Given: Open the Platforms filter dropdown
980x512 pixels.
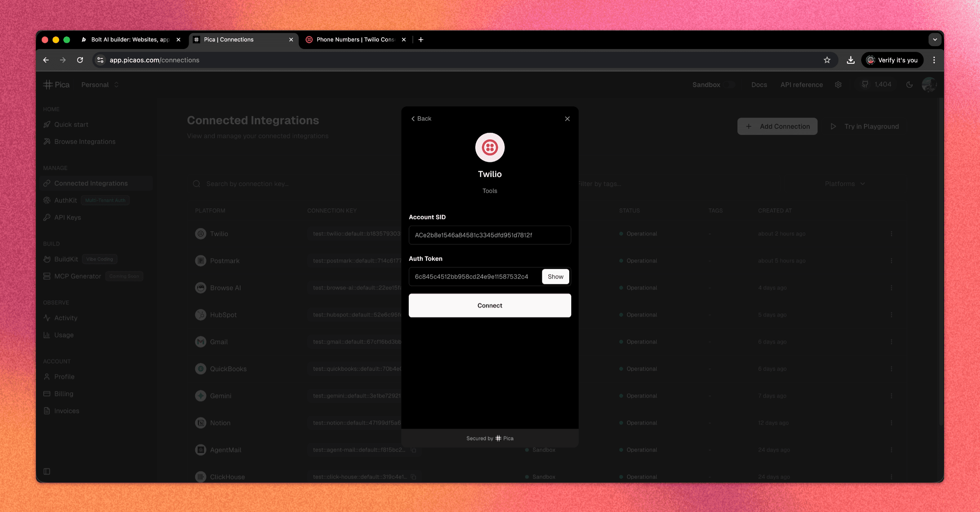Looking at the screenshot, I should click(844, 184).
